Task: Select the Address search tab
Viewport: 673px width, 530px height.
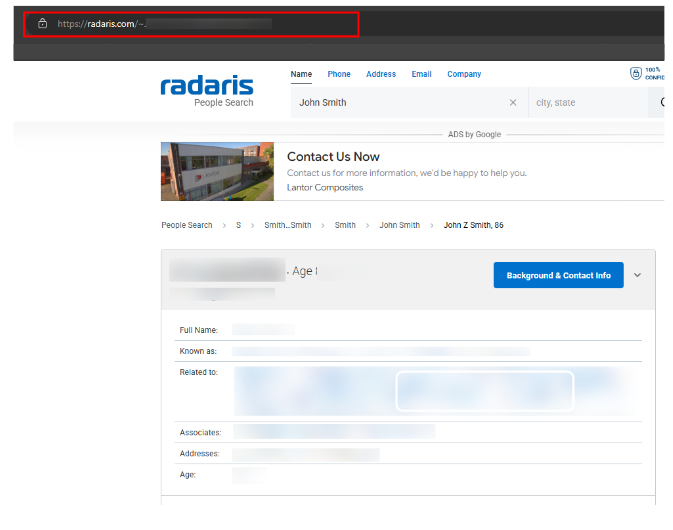Action: pos(380,74)
